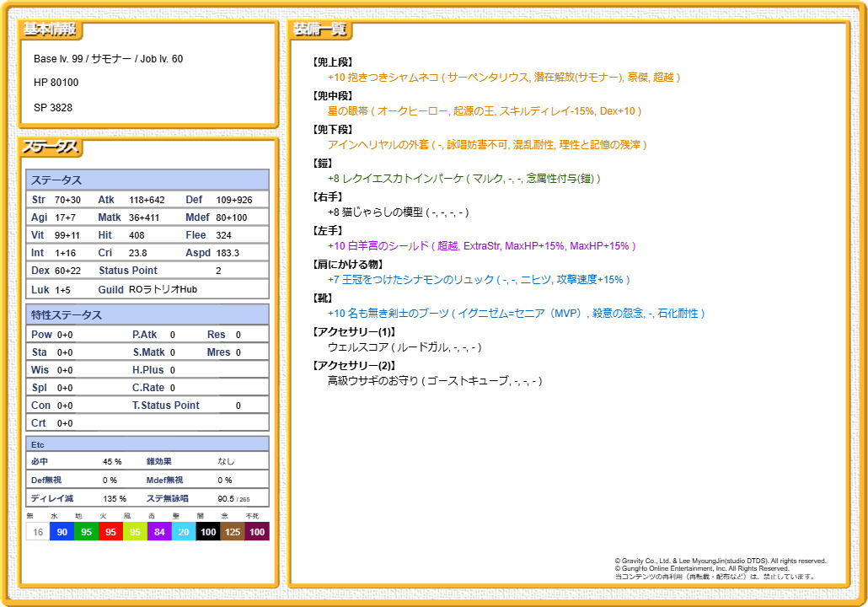This screenshot has height=607, width=868.
Task: Click the 装備一覧 panel title badge
Action: [x=319, y=30]
